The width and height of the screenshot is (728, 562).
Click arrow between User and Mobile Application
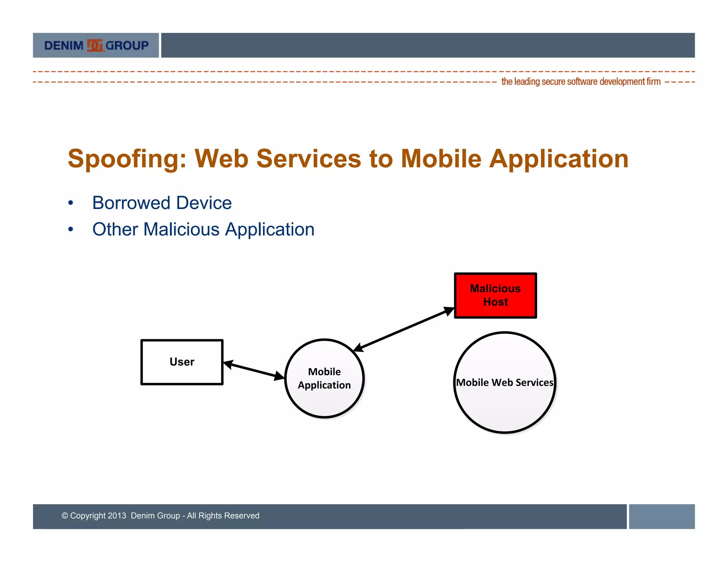point(254,371)
